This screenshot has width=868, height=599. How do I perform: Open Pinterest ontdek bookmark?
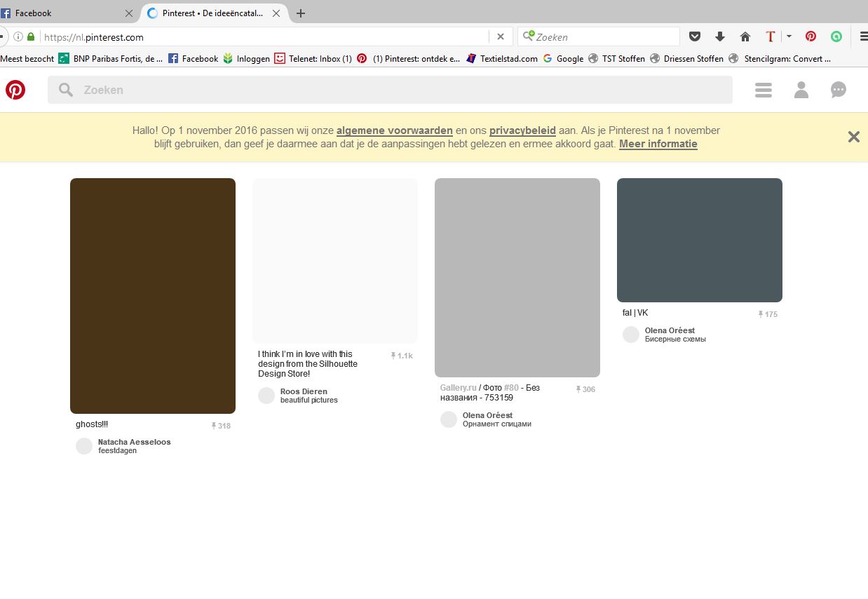[x=409, y=59]
